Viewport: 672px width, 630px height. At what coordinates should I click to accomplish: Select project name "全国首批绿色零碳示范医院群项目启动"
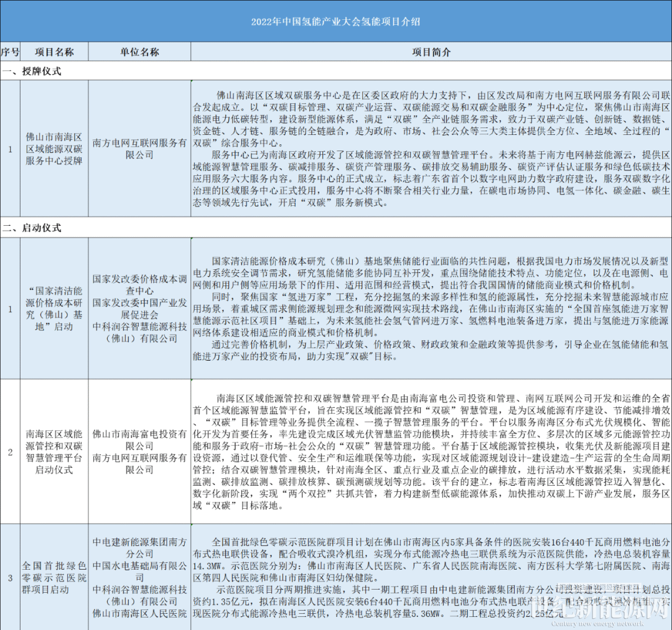pos(54,577)
